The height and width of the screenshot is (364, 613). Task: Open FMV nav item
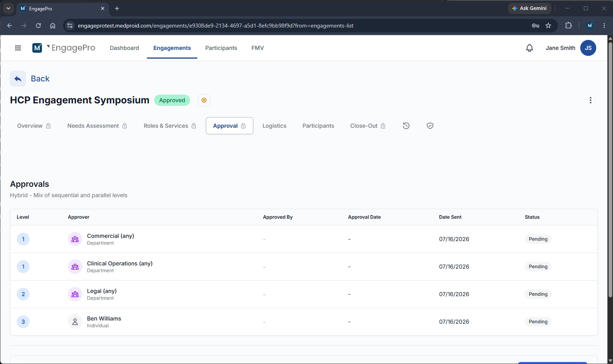(x=258, y=48)
